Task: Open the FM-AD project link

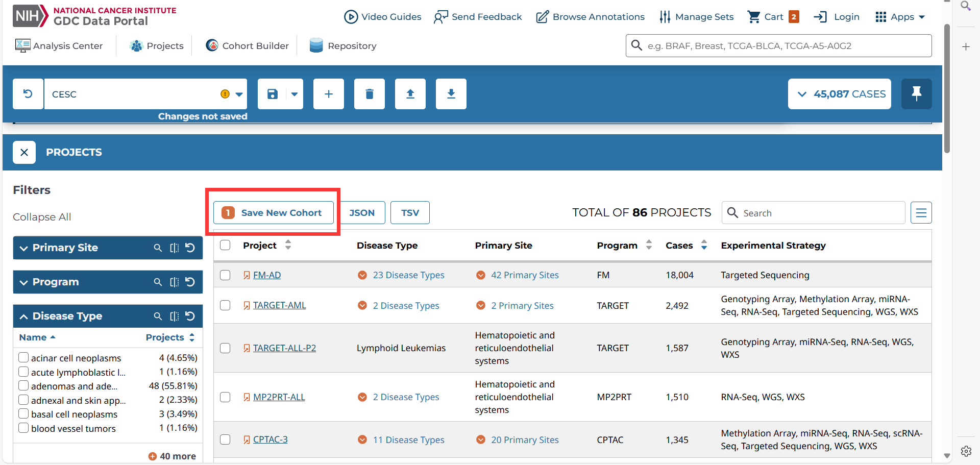Action: 267,275
